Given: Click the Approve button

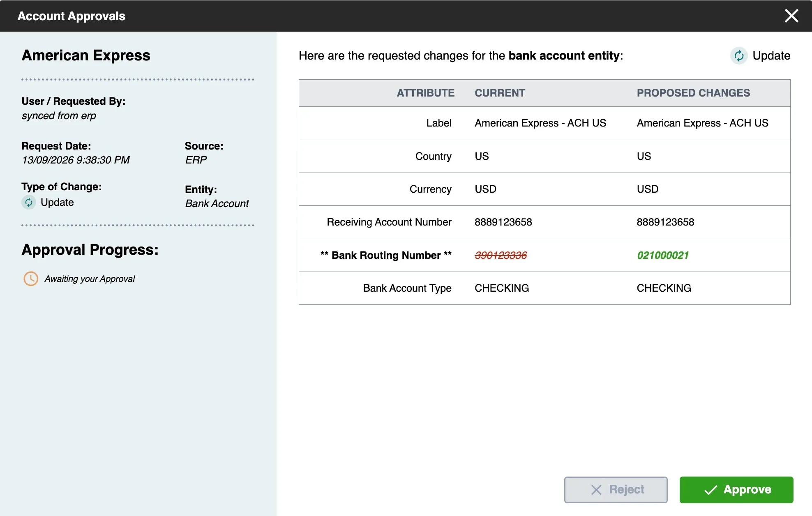Looking at the screenshot, I should coord(736,490).
